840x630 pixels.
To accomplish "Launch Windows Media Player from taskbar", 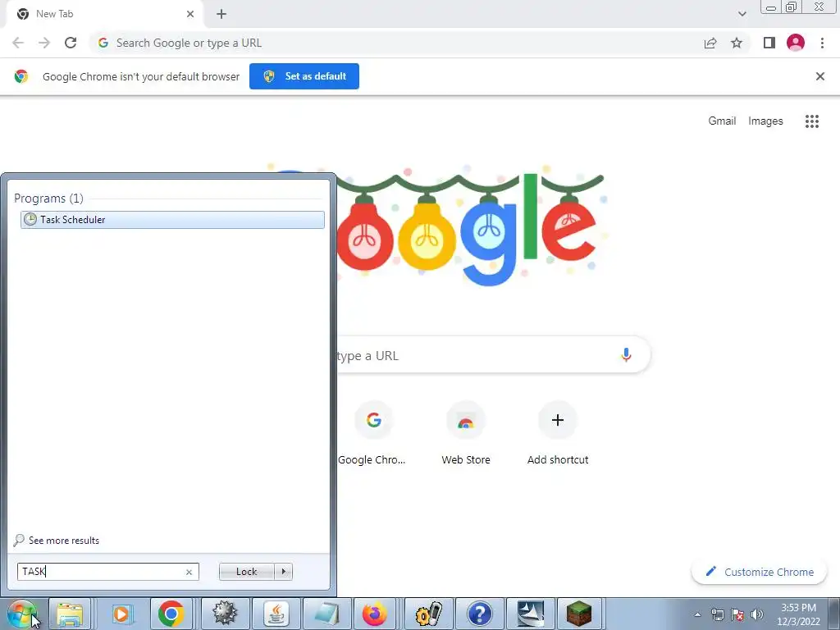I will tap(121, 614).
